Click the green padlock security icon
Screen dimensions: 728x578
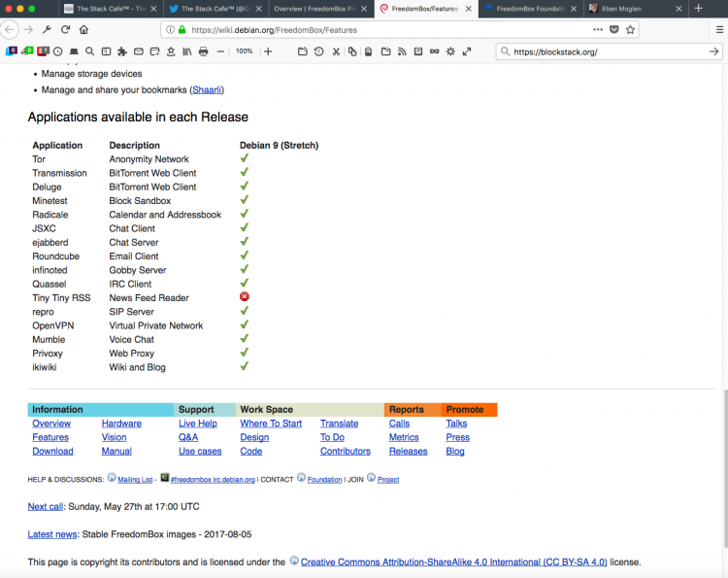click(x=182, y=30)
